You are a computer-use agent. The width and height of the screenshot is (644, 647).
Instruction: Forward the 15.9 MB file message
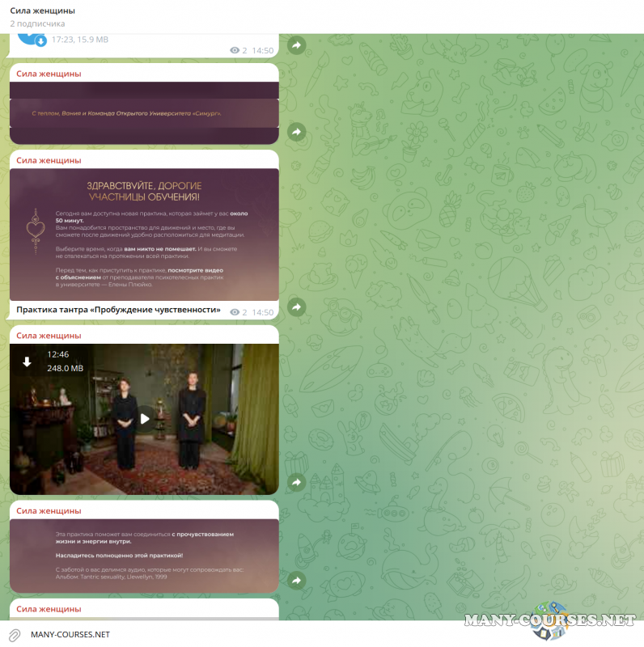pyautogui.click(x=296, y=46)
